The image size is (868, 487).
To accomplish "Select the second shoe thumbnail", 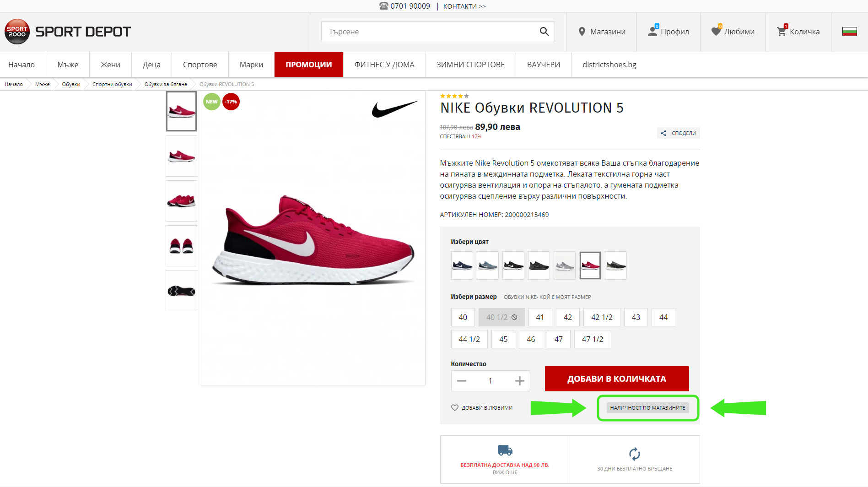I will (181, 156).
